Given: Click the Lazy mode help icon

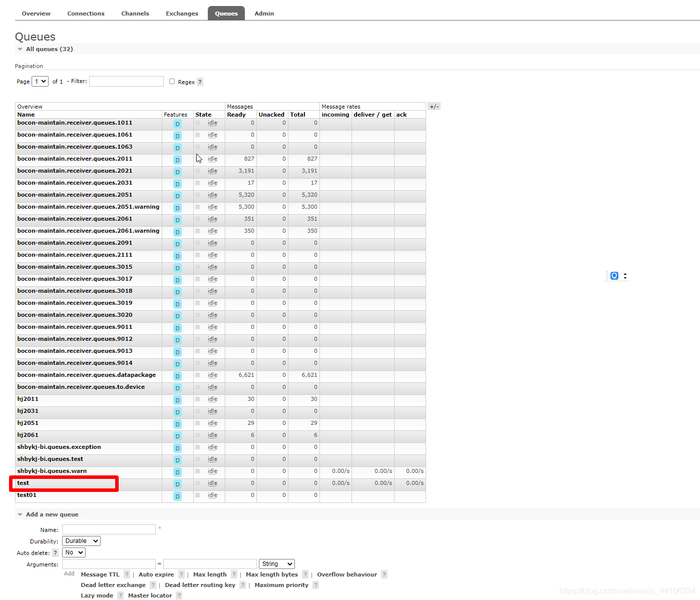Looking at the screenshot, I should pos(120,595).
